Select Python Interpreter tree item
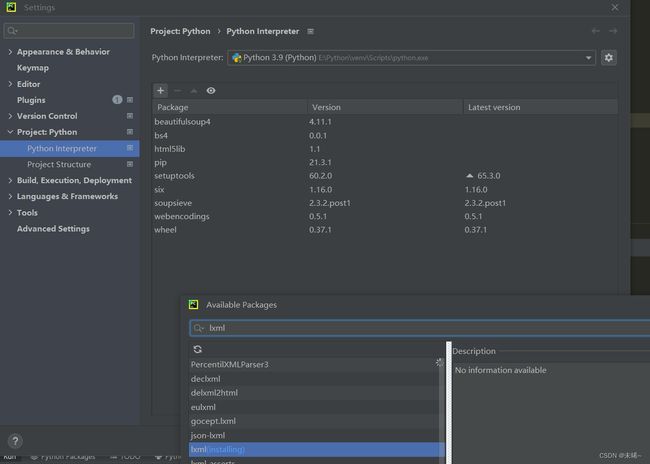The width and height of the screenshot is (650, 464). tap(70, 148)
